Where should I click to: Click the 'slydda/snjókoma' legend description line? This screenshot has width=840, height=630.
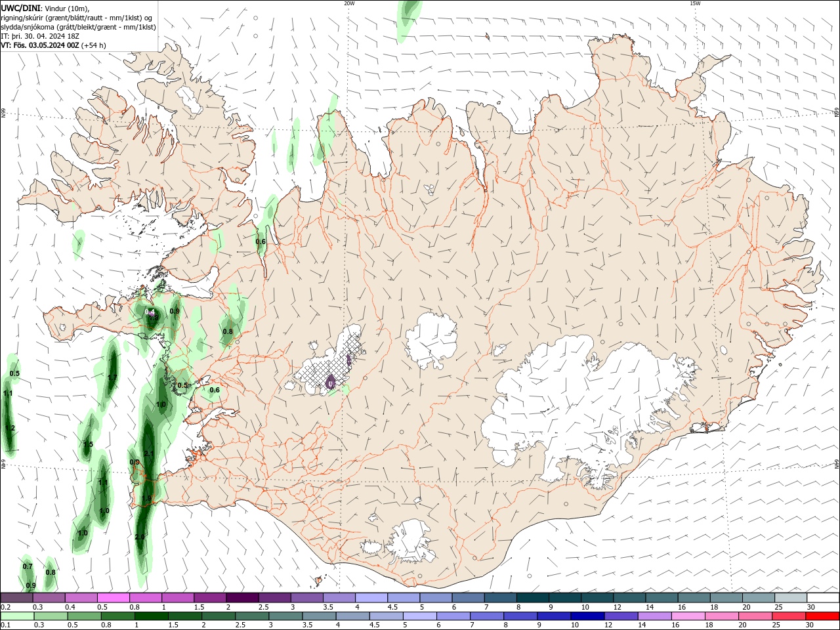78,27
